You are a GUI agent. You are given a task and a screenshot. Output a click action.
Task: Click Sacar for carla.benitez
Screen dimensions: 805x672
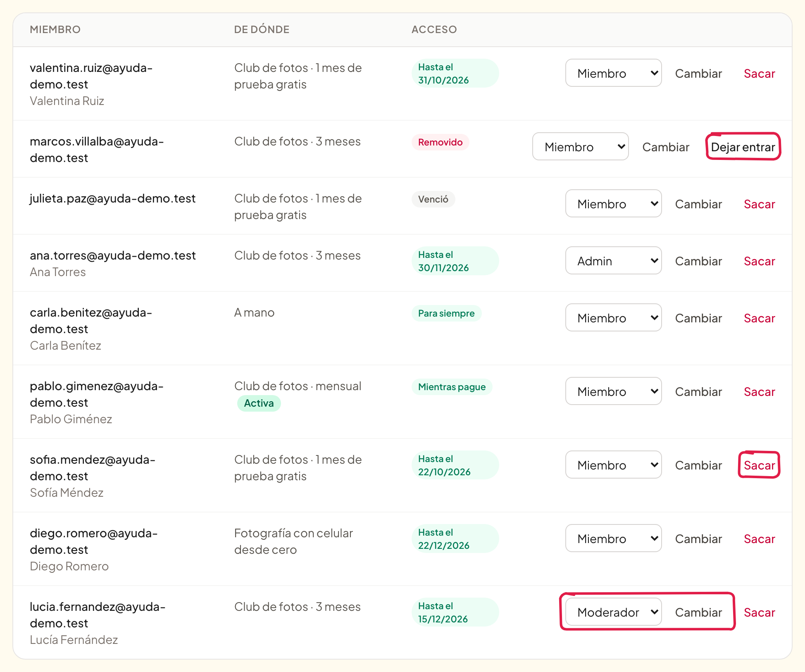[759, 318]
